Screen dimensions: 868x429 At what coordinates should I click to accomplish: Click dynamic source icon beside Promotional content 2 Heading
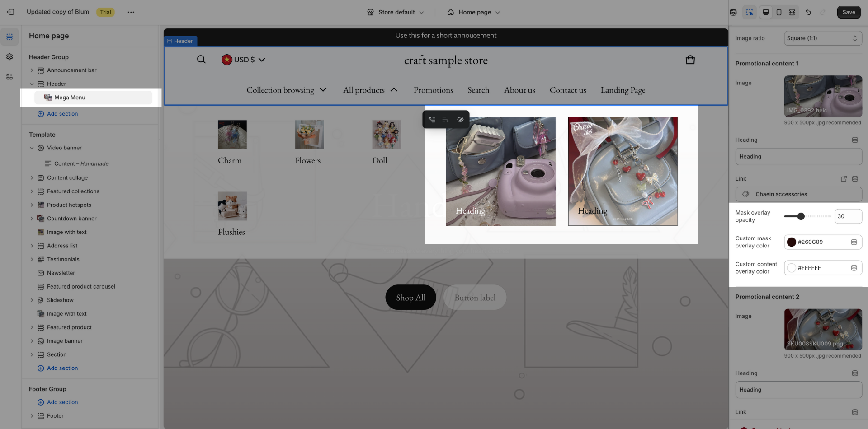pyautogui.click(x=855, y=373)
